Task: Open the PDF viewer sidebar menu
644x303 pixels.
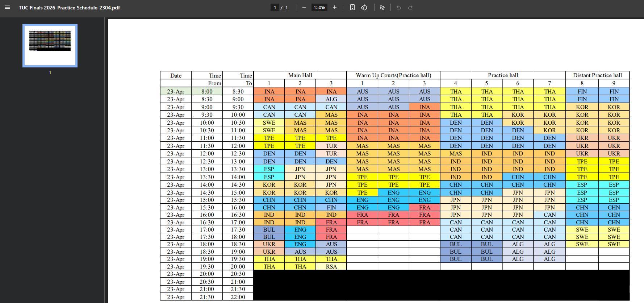Action: click(x=7, y=7)
